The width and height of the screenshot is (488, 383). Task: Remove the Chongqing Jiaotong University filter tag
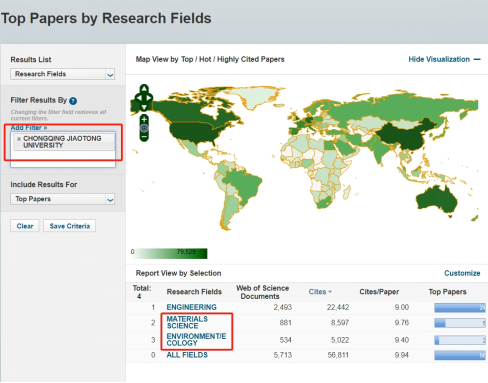(x=19, y=139)
